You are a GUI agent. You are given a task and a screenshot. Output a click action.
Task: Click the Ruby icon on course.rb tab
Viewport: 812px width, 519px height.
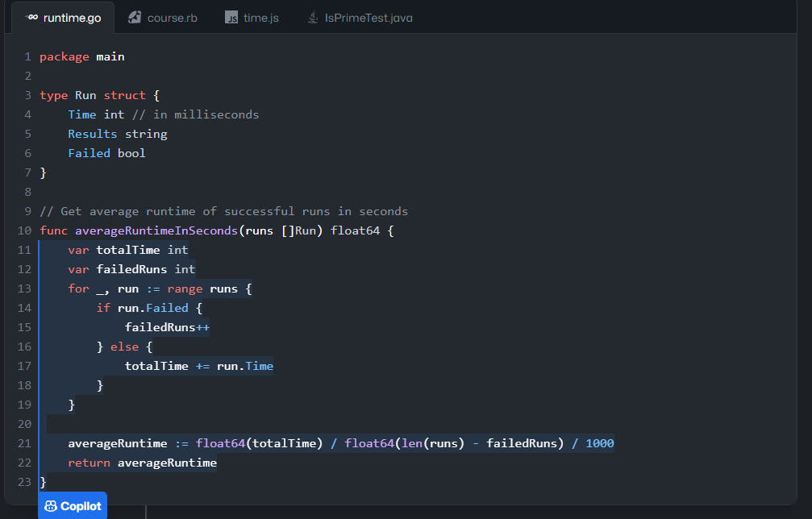point(135,18)
